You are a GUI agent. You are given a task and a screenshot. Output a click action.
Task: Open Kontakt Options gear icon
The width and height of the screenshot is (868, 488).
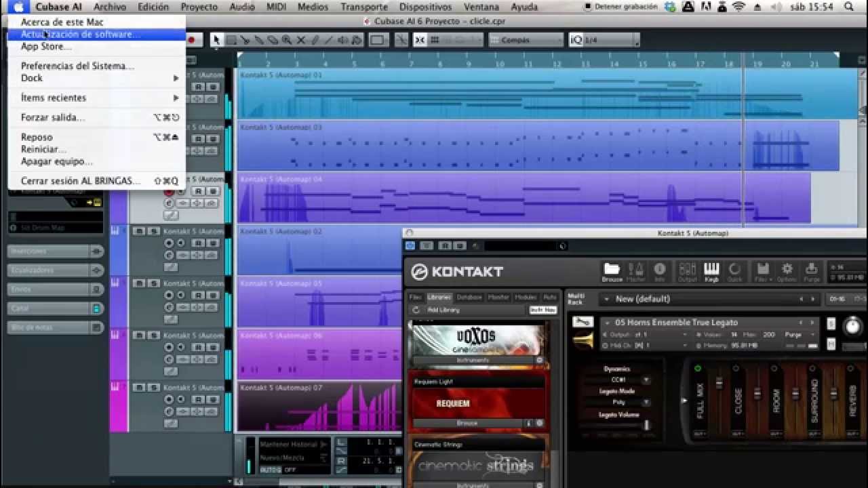coord(787,272)
